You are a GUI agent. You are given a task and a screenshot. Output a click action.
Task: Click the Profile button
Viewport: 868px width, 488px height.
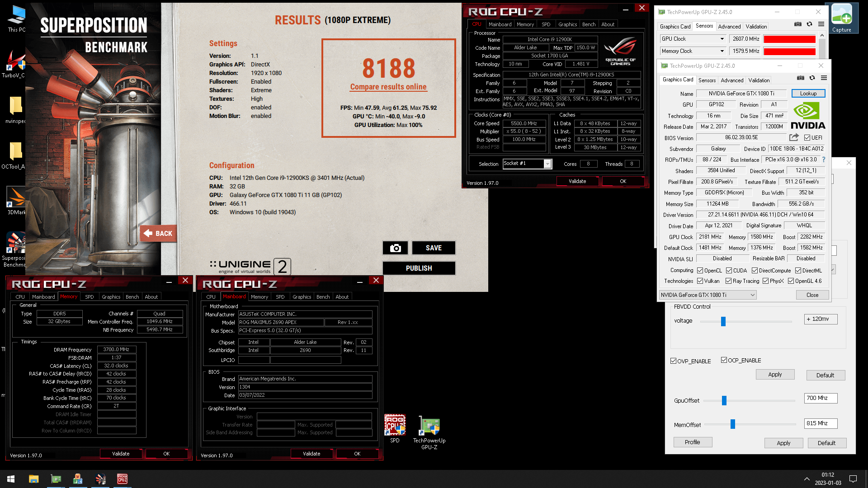[693, 442]
